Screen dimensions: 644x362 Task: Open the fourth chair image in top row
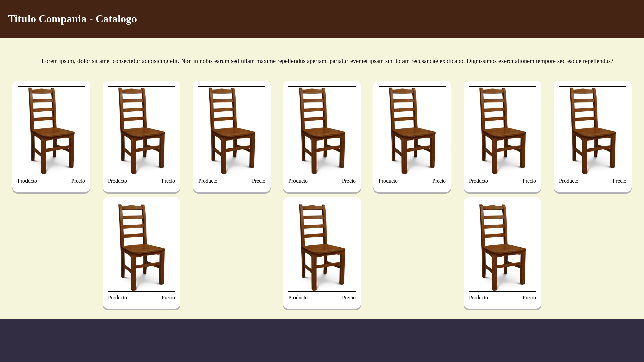click(x=322, y=131)
